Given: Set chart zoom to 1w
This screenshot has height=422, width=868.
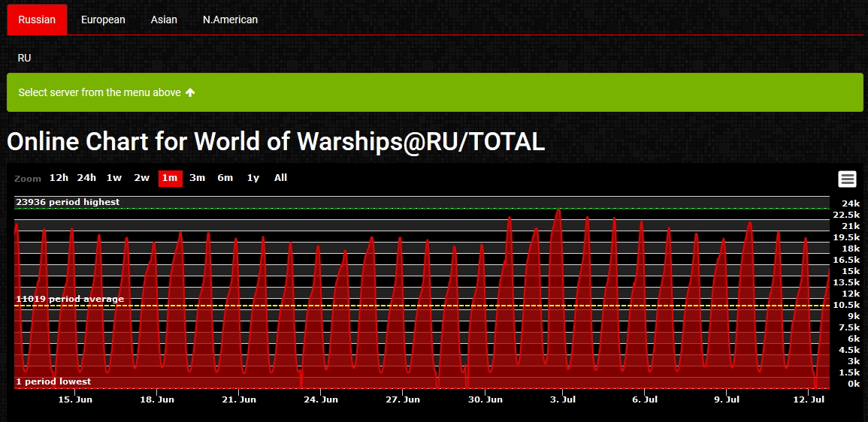Looking at the screenshot, I should pyautogui.click(x=114, y=178).
